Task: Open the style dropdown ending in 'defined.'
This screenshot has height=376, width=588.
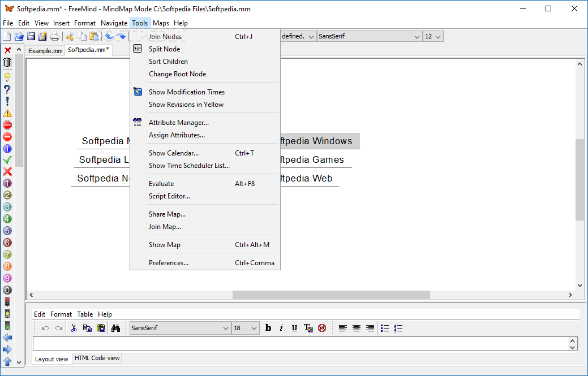Action: click(x=298, y=36)
